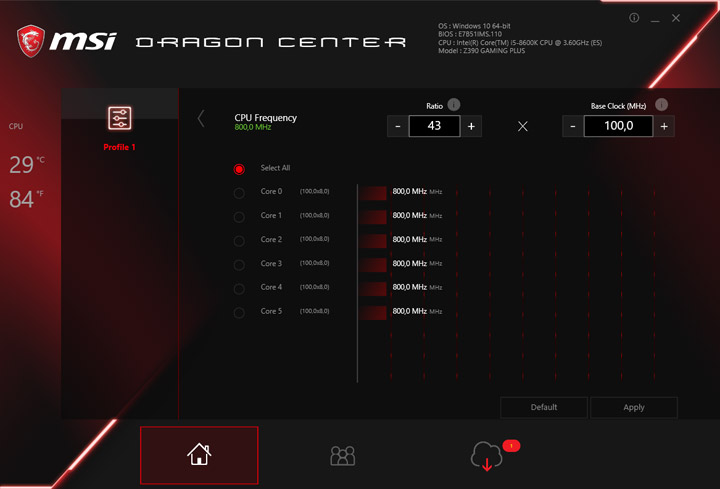Screen dimensions: 720x489
Task: Decrease the Ratio value with minus
Action: click(398, 126)
